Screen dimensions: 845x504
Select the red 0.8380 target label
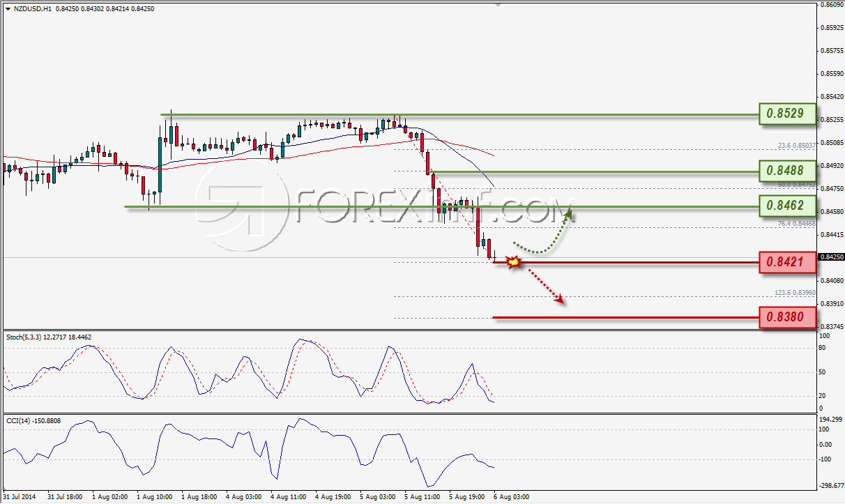click(x=786, y=319)
